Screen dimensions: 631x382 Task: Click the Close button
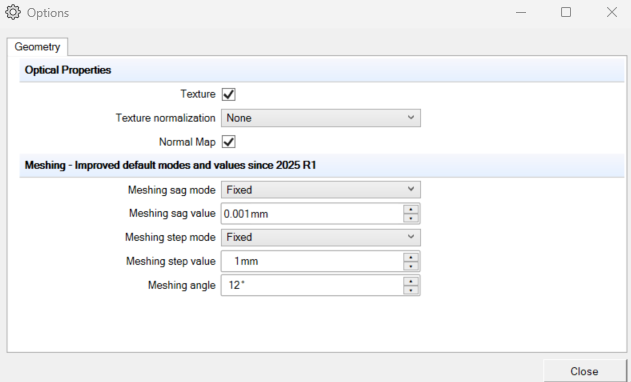click(584, 371)
